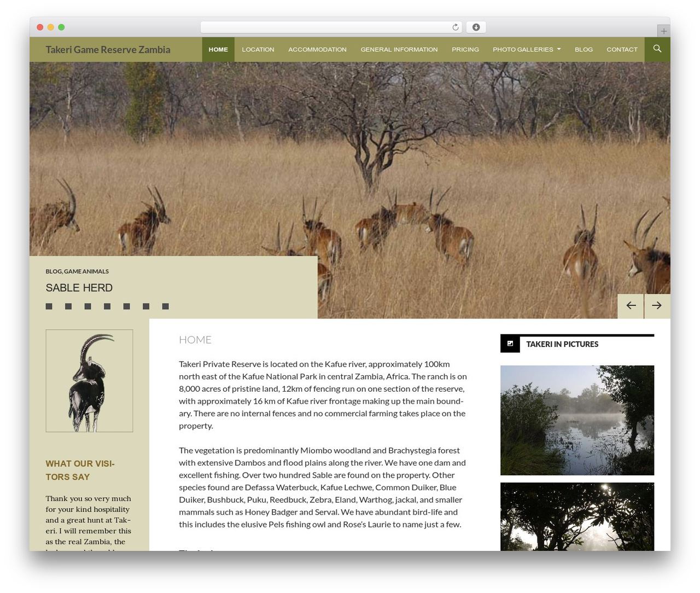
Task: Expand the Photo Galleries dropdown arrow
Action: [559, 49]
